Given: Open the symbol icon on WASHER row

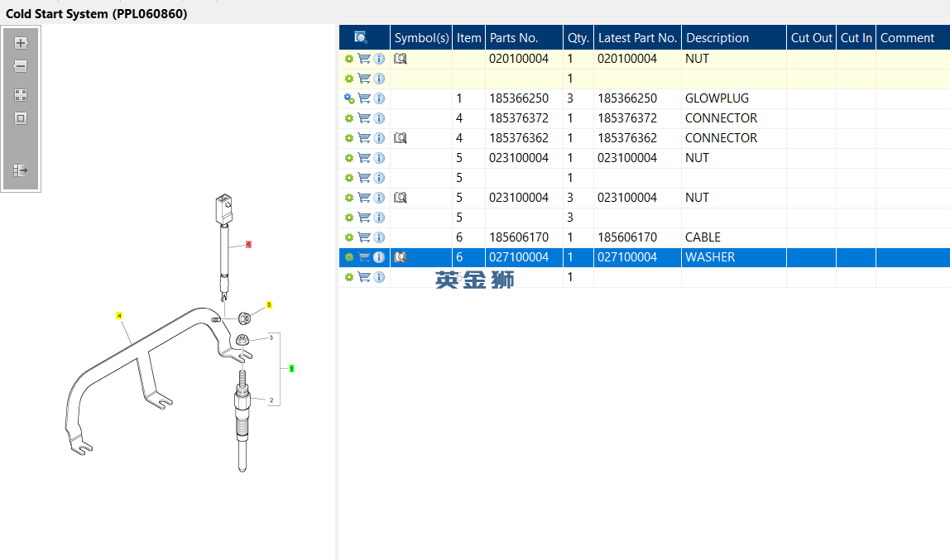Looking at the screenshot, I should pyautogui.click(x=401, y=257).
